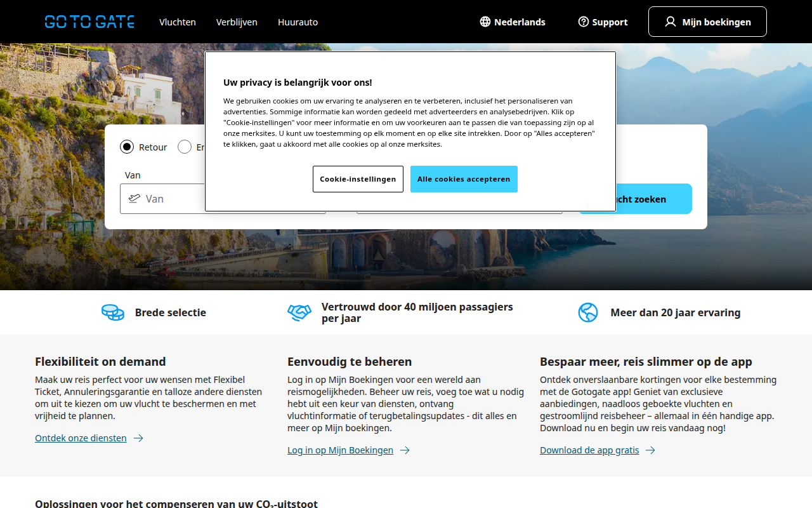The height and width of the screenshot is (508, 812).
Task: Open Cookie-instellingen
Action: coord(358,179)
